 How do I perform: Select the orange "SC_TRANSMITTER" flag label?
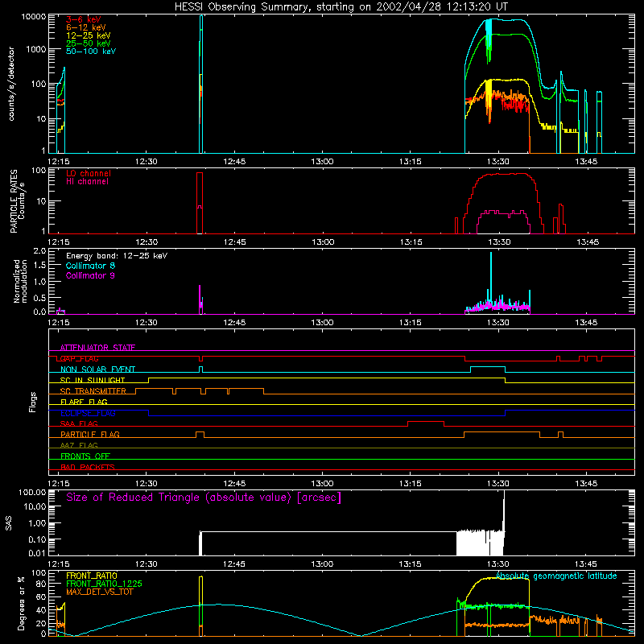coord(93,391)
